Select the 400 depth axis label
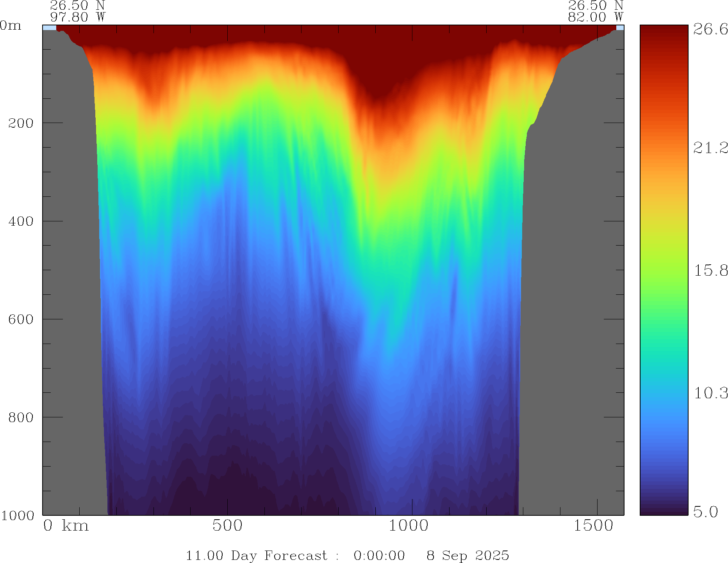Viewport: 728px width, 563px height. [21, 221]
